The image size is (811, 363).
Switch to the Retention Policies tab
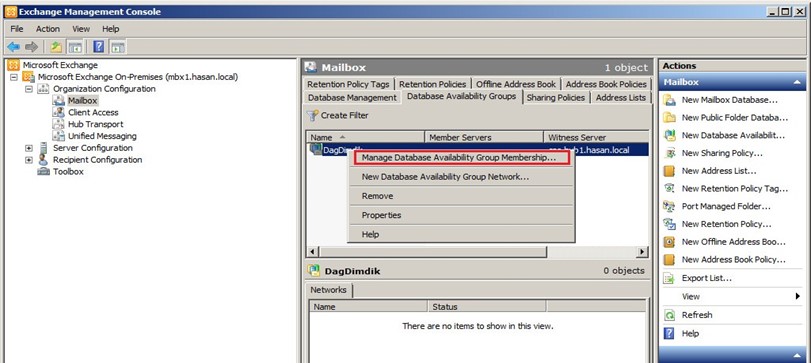tap(433, 84)
